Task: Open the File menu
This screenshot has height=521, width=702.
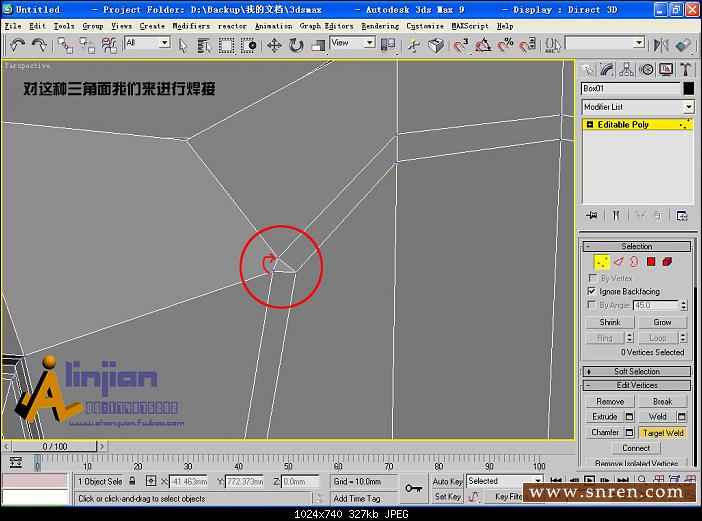Action: (13, 26)
